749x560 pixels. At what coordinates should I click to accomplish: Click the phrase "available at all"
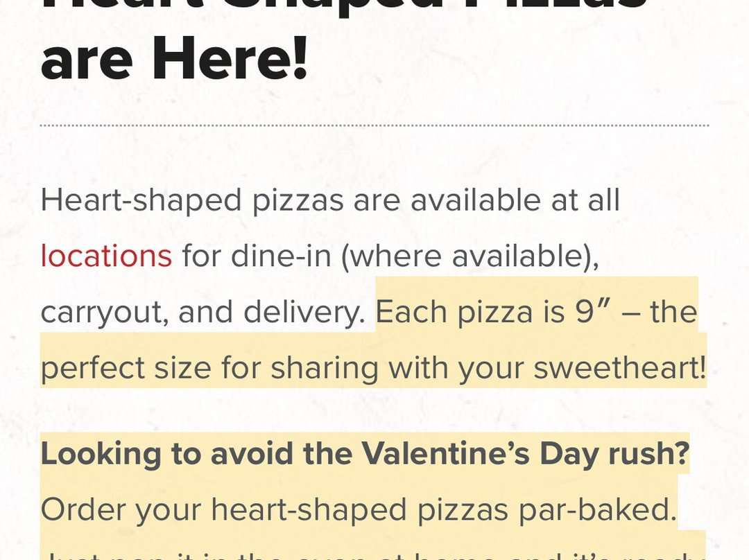pyautogui.click(x=515, y=200)
